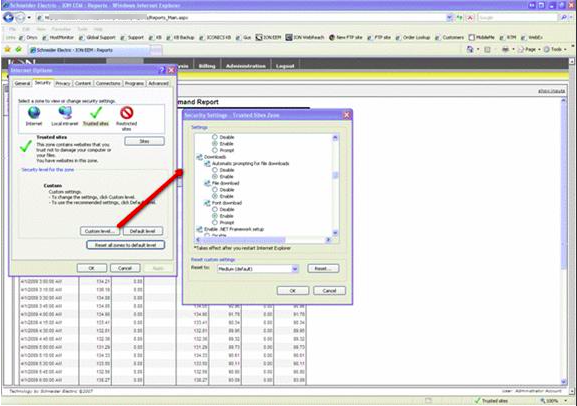This screenshot has height=406, width=577.
Task: Click the Custom level button
Action: (x=100, y=231)
